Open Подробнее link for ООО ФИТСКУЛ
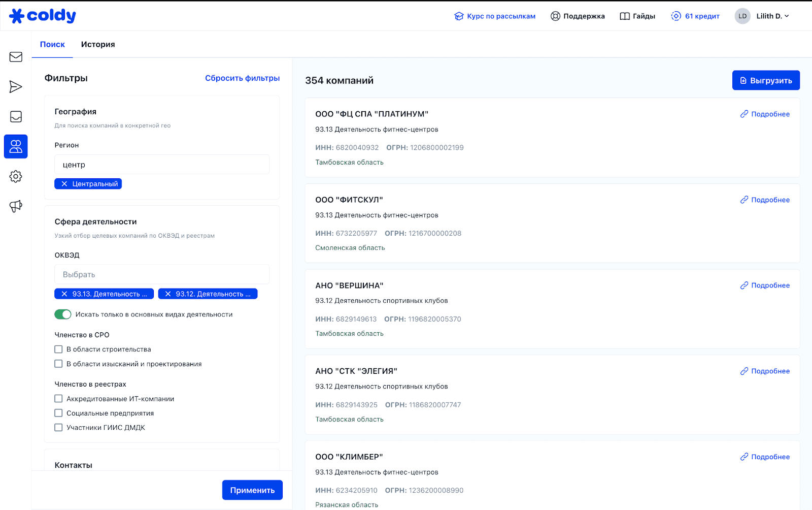This screenshot has width=812, height=510. tap(765, 200)
